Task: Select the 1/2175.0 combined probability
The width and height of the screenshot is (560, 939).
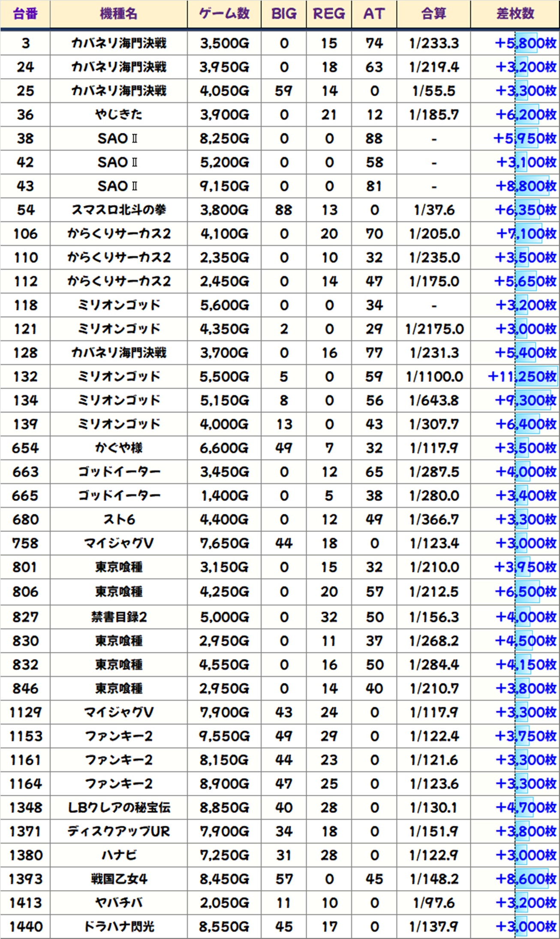Action: click(434, 329)
